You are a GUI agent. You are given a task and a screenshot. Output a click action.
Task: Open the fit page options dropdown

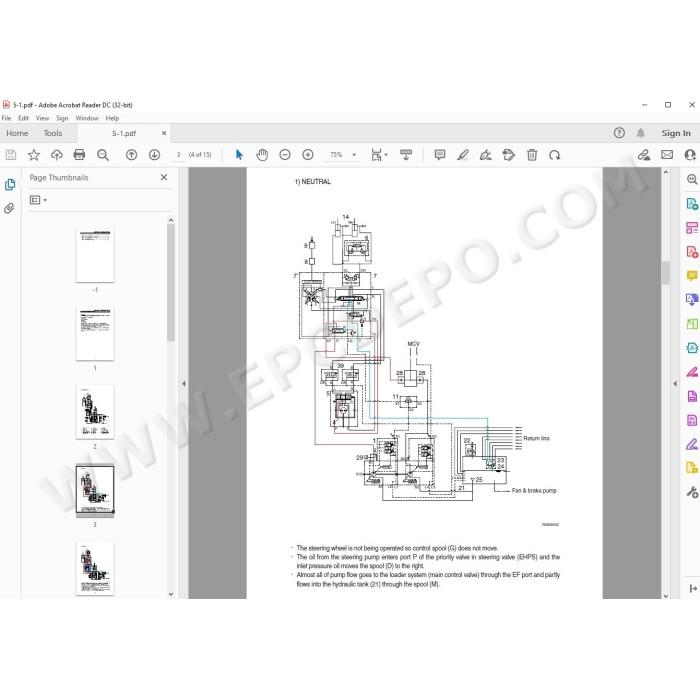[379, 155]
